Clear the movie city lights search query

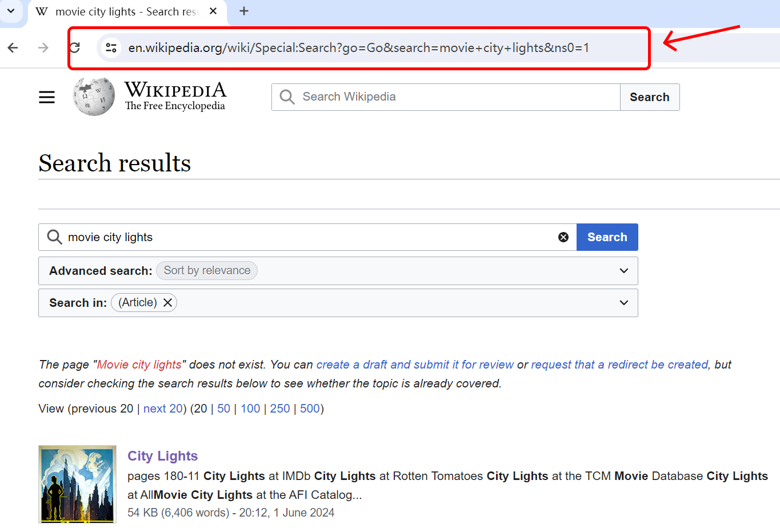pyautogui.click(x=563, y=237)
